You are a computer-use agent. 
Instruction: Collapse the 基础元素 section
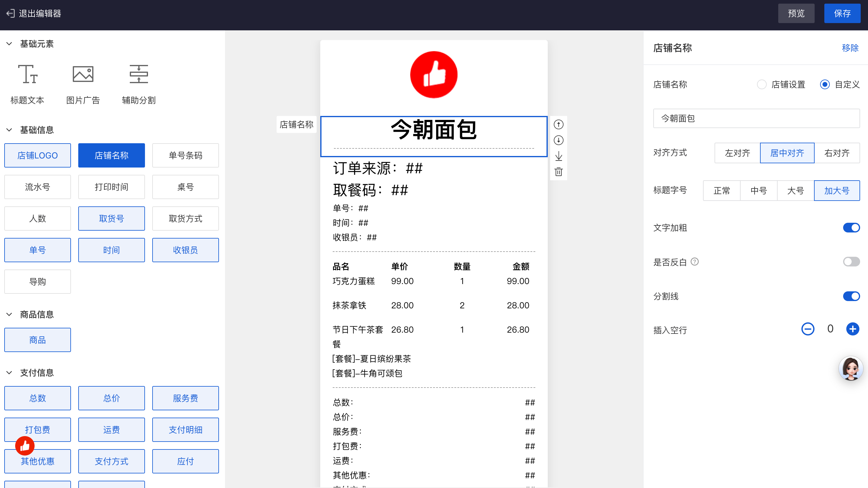[x=9, y=44]
